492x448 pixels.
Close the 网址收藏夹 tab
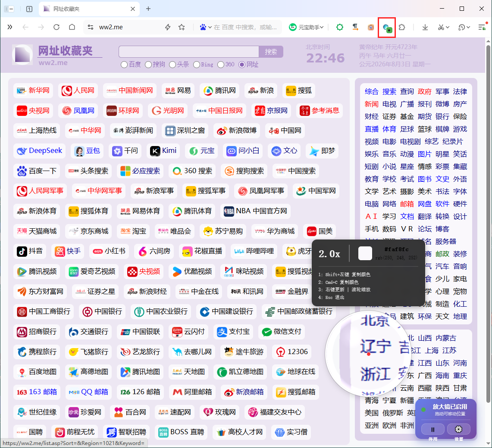click(x=133, y=9)
